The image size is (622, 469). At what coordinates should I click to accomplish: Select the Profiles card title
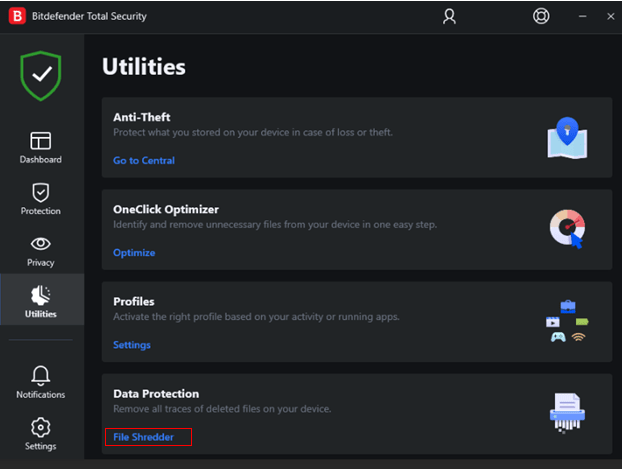point(134,302)
